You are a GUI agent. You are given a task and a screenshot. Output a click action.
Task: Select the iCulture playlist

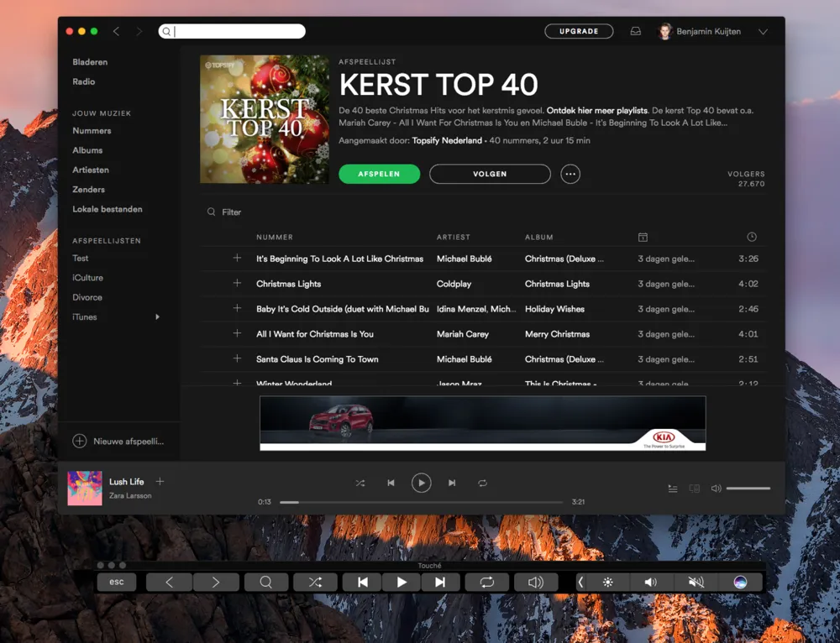[87, 278]
